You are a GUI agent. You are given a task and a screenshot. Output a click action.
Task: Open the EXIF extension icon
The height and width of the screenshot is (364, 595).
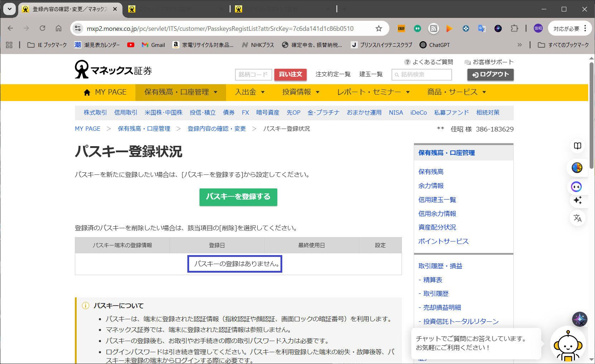click(401, 29)
